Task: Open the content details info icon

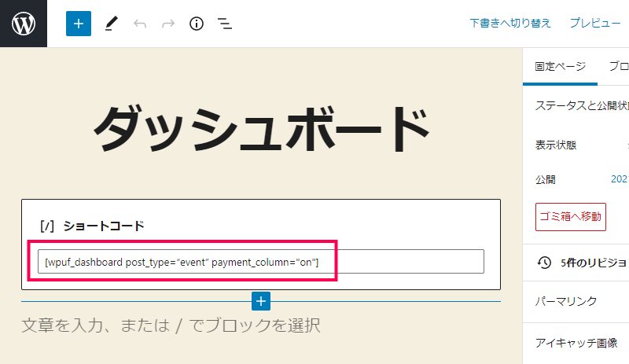Action: (196, 24)
